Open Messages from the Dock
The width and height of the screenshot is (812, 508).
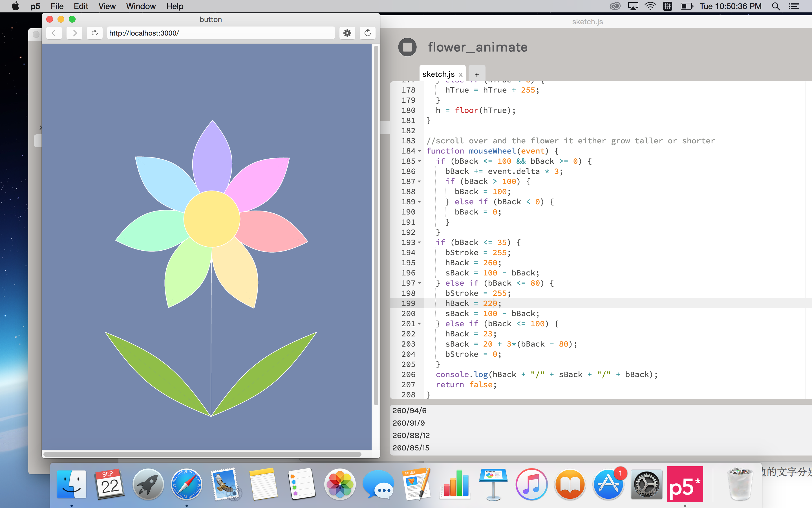378,484
